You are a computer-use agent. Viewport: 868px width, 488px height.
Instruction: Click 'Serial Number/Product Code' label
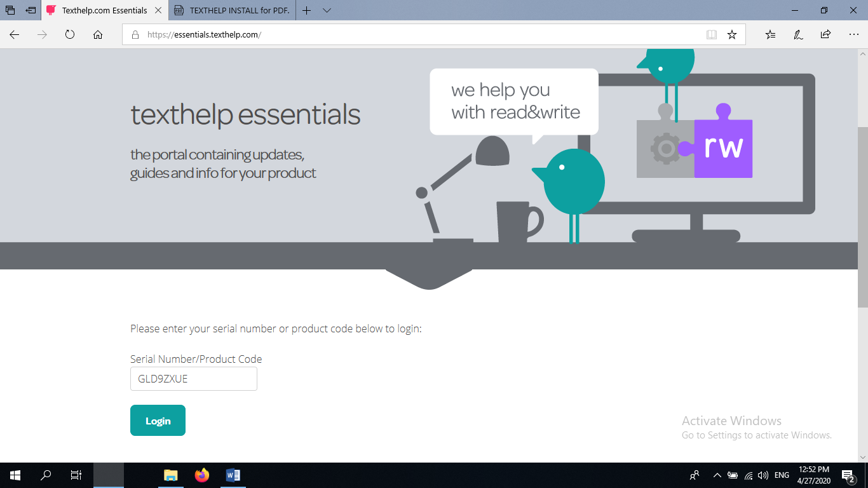(196, 359)
